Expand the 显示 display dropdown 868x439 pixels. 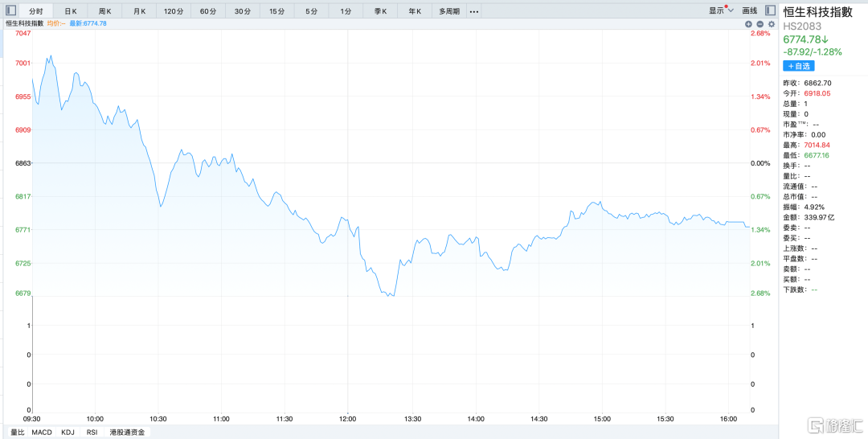pyautogui.click(x=721, y=11)
